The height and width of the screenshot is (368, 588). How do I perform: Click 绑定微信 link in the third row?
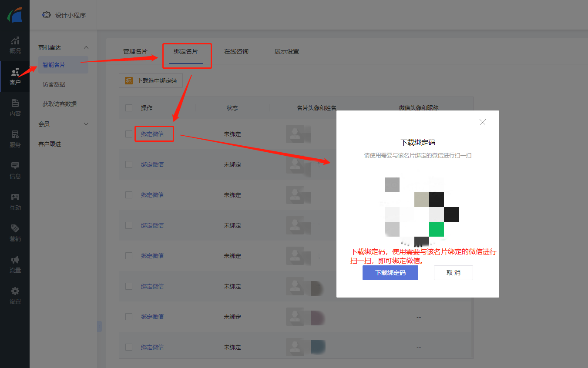tap(152, 195)
